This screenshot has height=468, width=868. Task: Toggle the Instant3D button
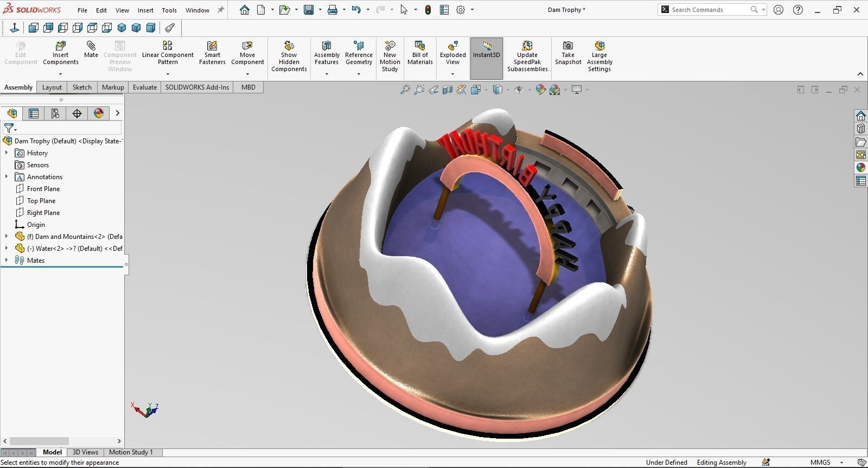click(x=487, y=58)
